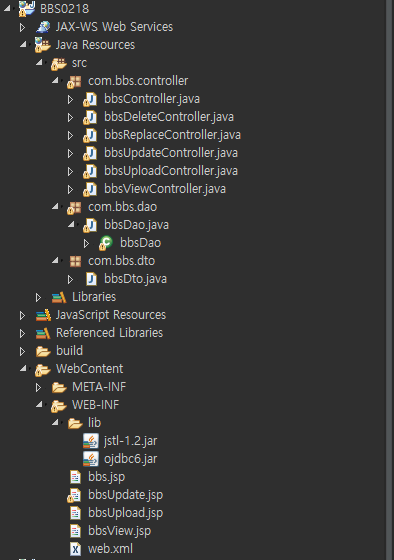Expand the JAX-WS Web Services node
The width and height of the screenshot is (394, 560).
point(22,27)
